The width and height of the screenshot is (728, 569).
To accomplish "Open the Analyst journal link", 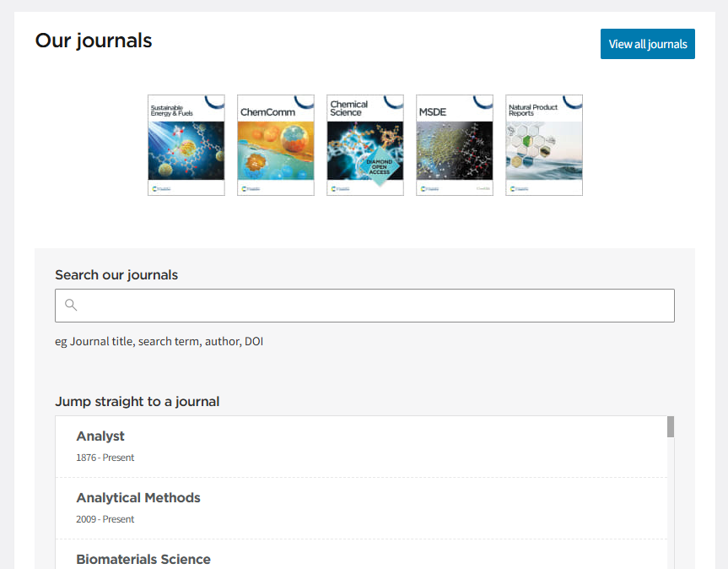I will (100, 436).
